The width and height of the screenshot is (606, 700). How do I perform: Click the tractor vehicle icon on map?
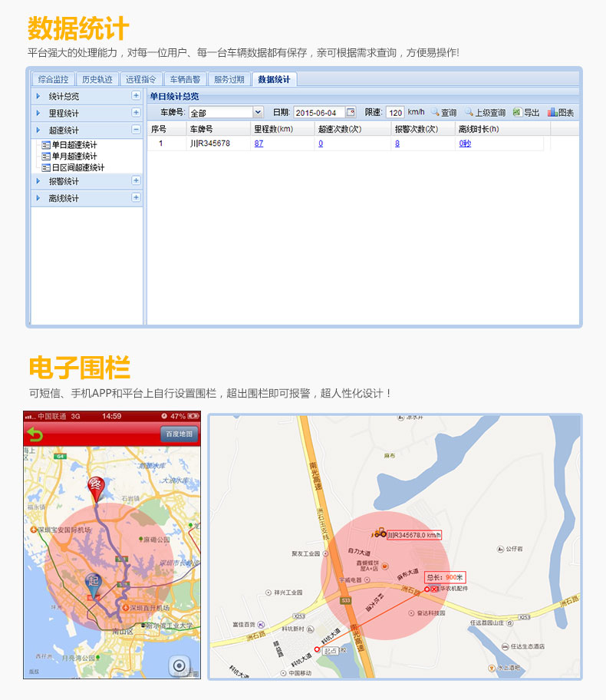click(379, 532)
